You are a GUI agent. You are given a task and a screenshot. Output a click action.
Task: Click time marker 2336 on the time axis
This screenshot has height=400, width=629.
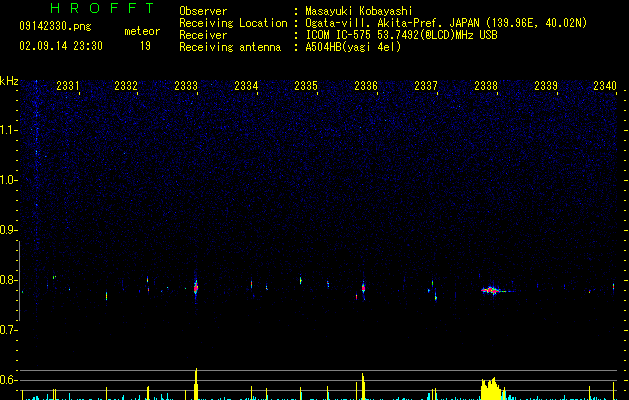366,85
